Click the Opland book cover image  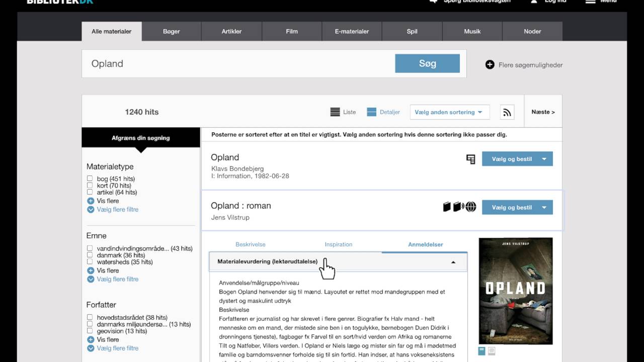pos(516,291)
